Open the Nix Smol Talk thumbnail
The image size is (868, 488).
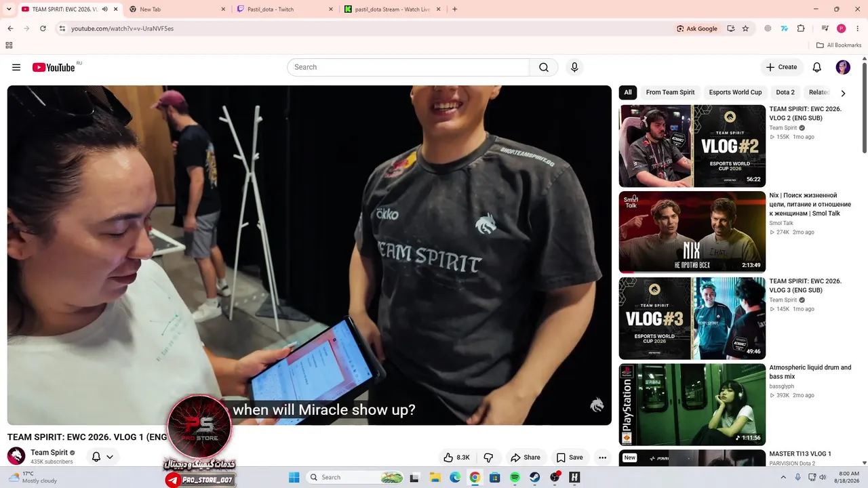[692, 232]
